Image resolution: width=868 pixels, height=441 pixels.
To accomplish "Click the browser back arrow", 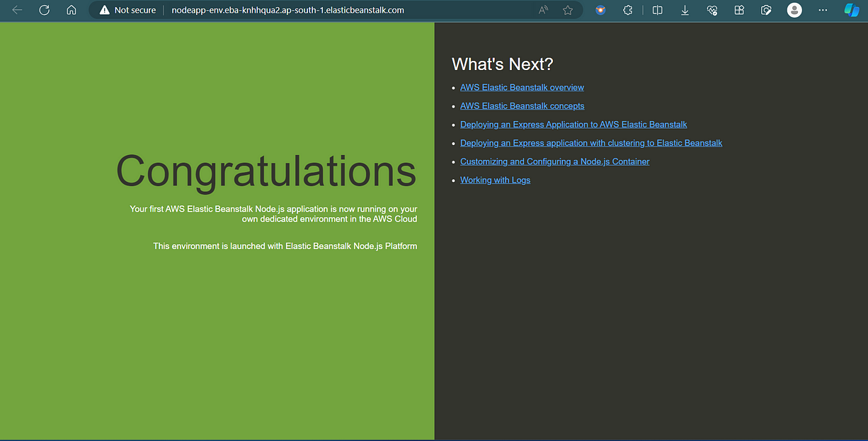I will click(18, 11).
